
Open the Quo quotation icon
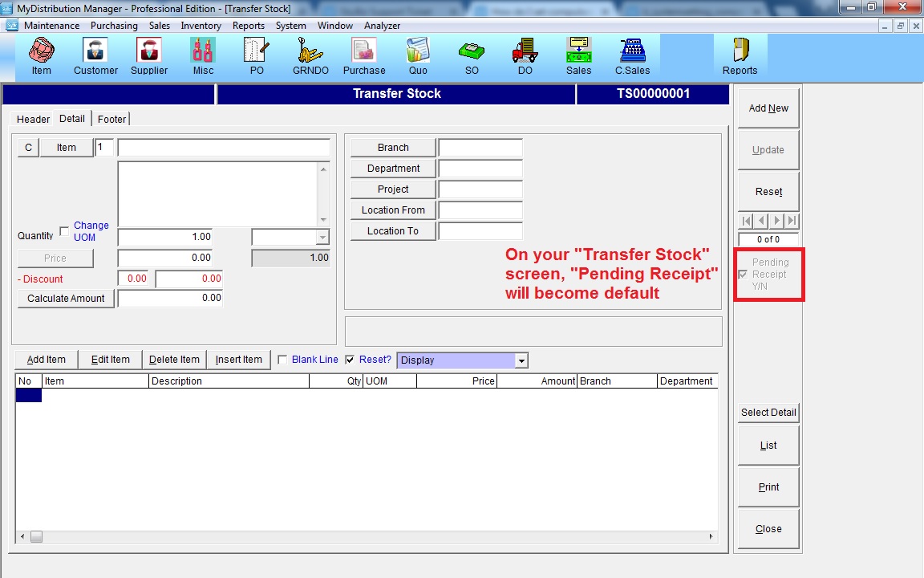tap(418, 55)
